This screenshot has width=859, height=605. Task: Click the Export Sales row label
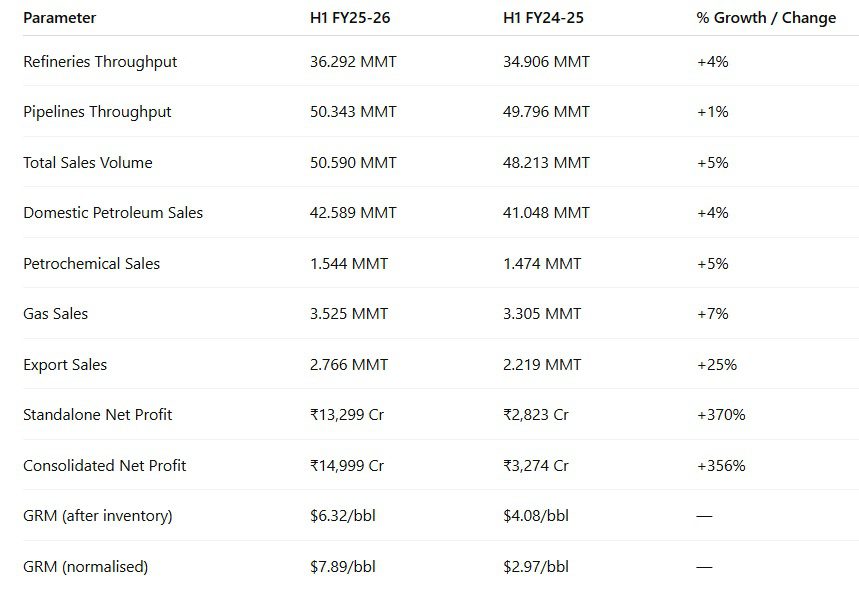tap(65, 365)
